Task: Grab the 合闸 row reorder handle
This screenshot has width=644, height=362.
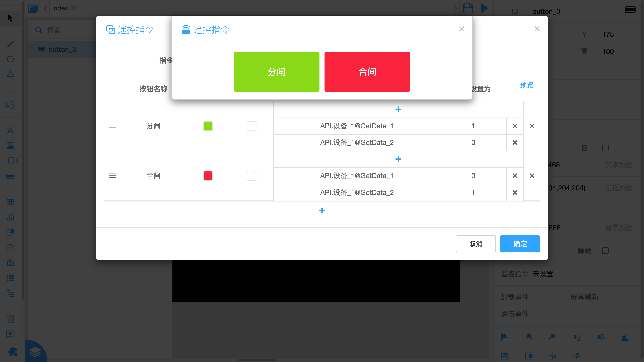Action: point(112,176)
